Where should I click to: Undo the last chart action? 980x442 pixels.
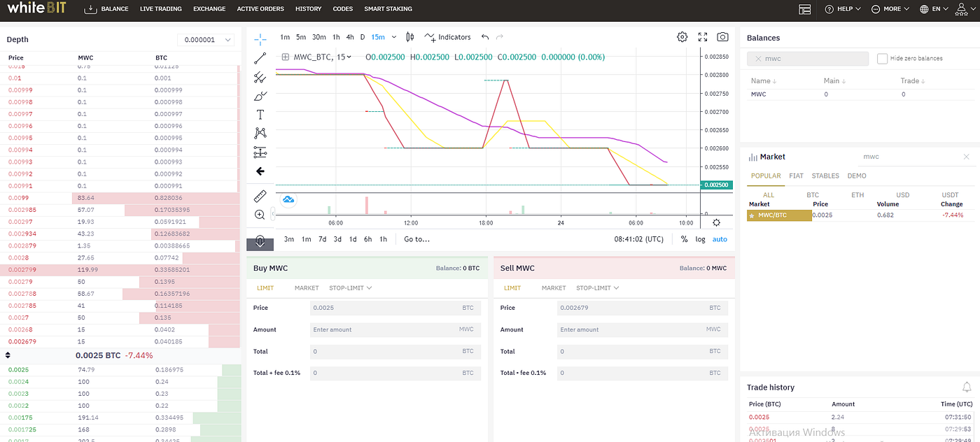click(x=484, y=37)
